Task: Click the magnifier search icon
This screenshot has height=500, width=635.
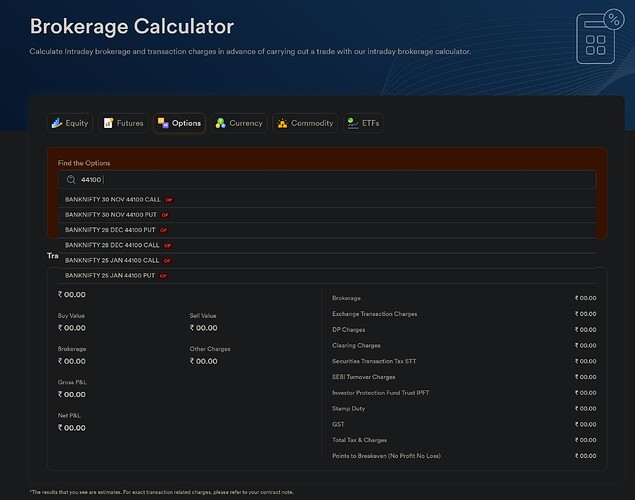Action: (71, 180)
